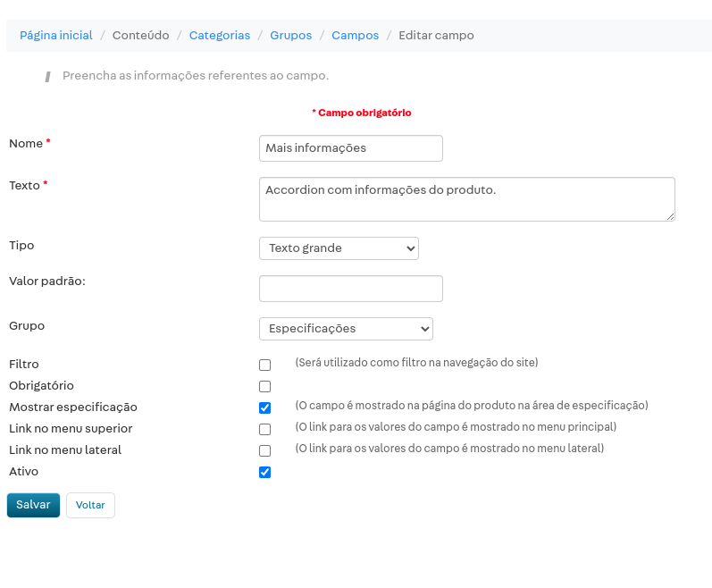712x588 pixels.
Task: Open the Tipo dropdown showing Texto grande
Action: [x=339, y=248]
